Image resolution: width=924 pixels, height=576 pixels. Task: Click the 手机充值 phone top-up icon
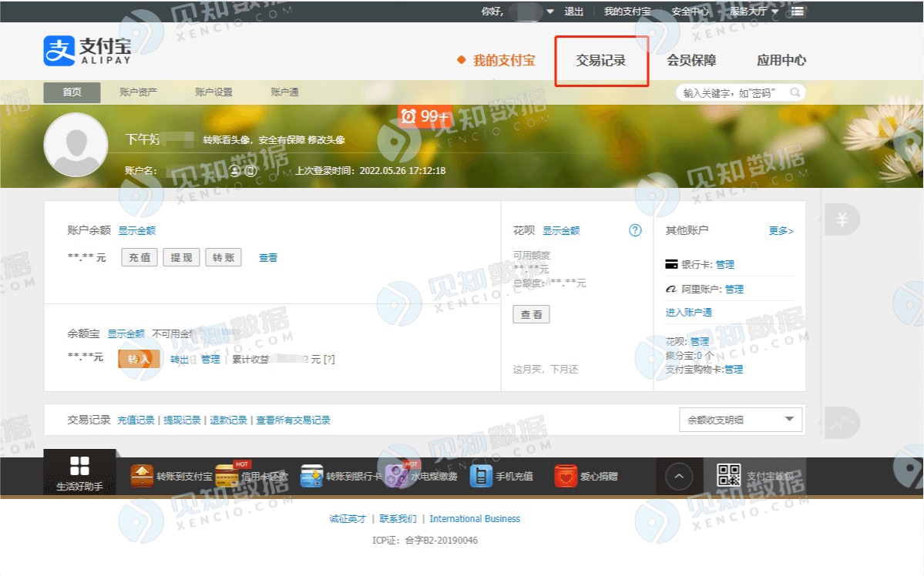pyautogui.click(x=481, y=476)
